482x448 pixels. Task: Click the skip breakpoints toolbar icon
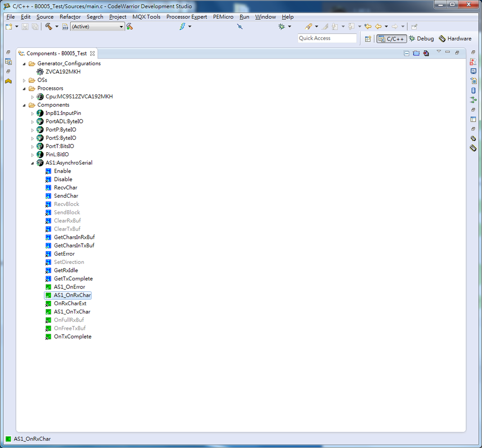click(x=240, y=27)
